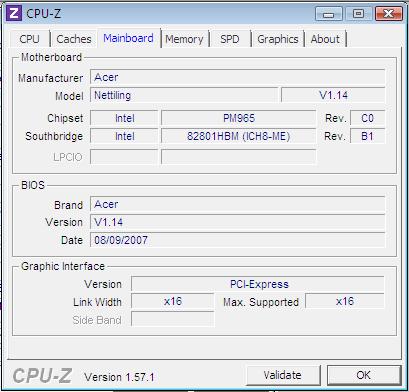Click the Link Width label
The width and height of the screenshot is (409, 392).
coord(97,302)
